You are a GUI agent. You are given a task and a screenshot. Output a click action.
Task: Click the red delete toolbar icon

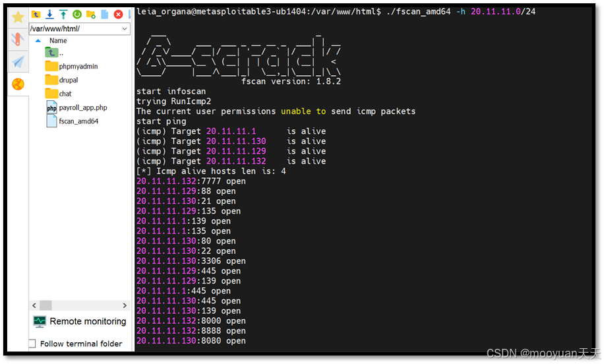(118, 15)
